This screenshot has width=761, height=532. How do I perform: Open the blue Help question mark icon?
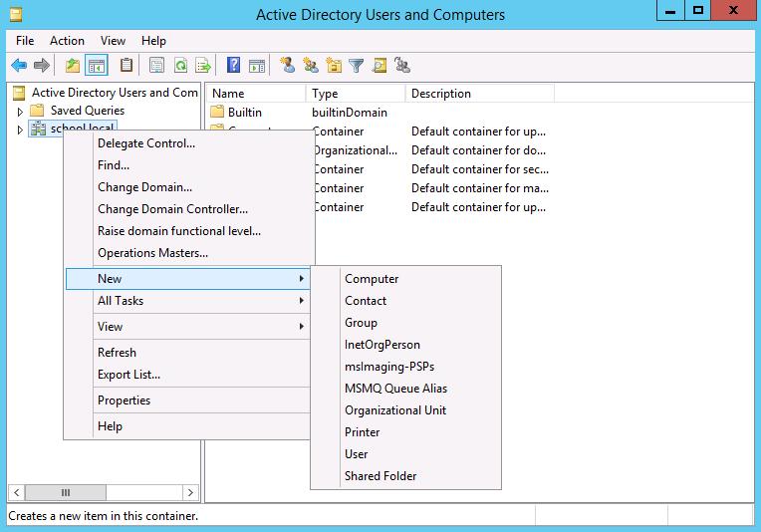[x=233, y=65]
